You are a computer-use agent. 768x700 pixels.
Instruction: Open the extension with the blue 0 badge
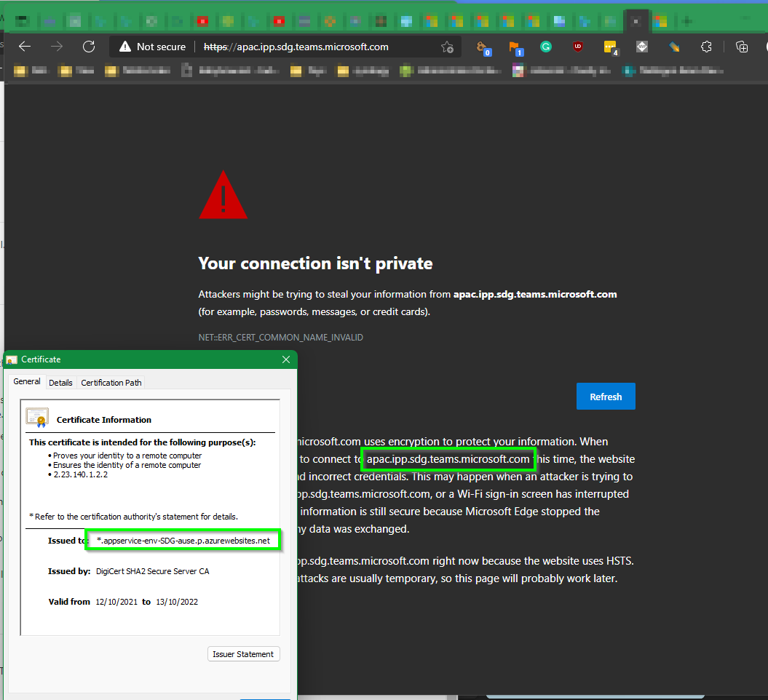tap(483, 47)
